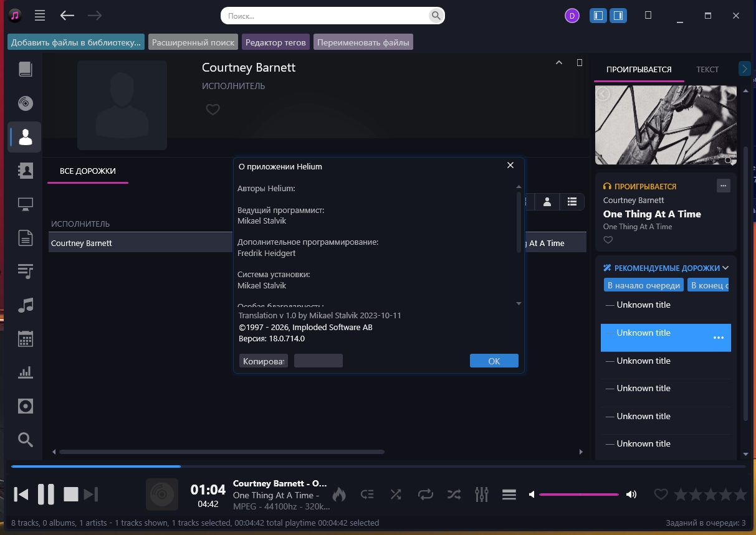Screen dimensions: 756x535
Task: Skip to next track
Action: coord(91,495)
